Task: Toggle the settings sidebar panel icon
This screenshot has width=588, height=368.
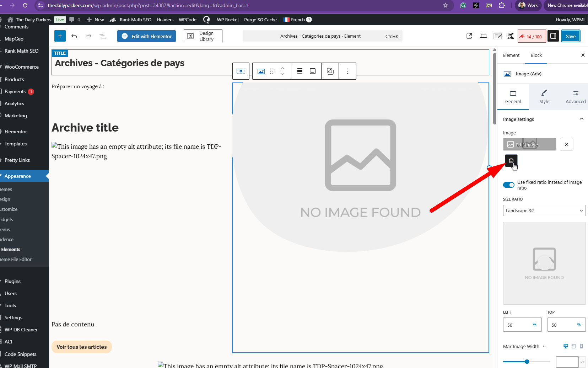Action: [553, 36]
